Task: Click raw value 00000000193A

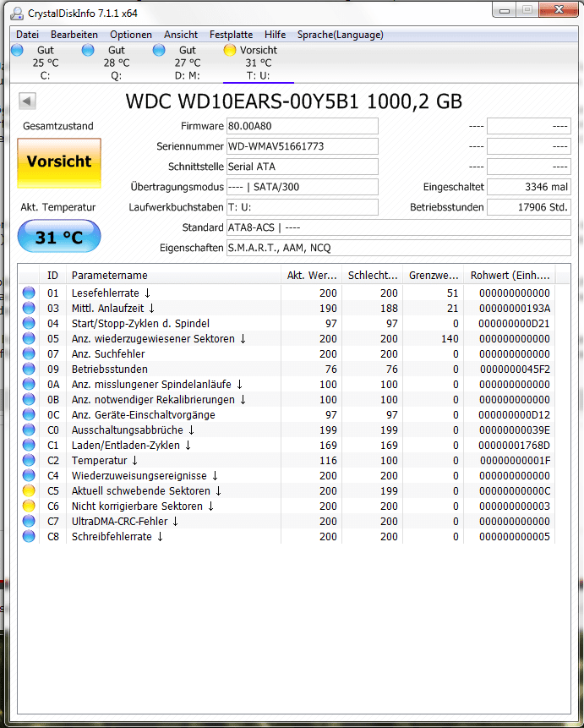Action: pos(515,309)
